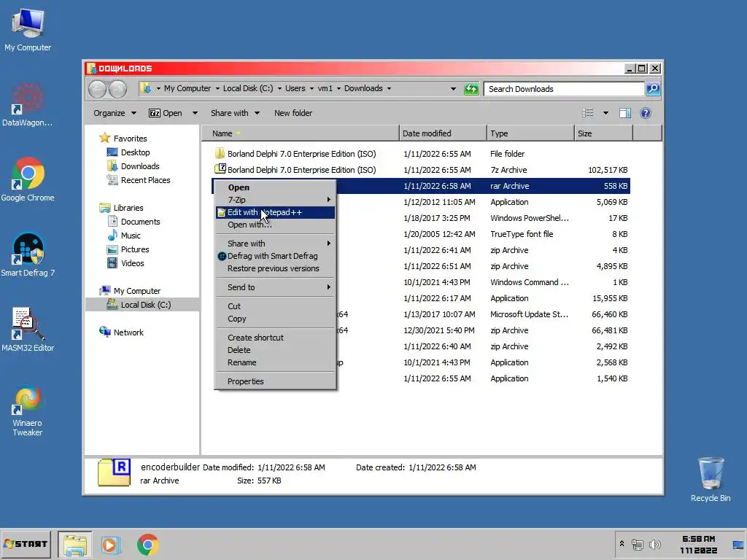Open the Organize menu
747x560 pixels.
pos(115,113)
